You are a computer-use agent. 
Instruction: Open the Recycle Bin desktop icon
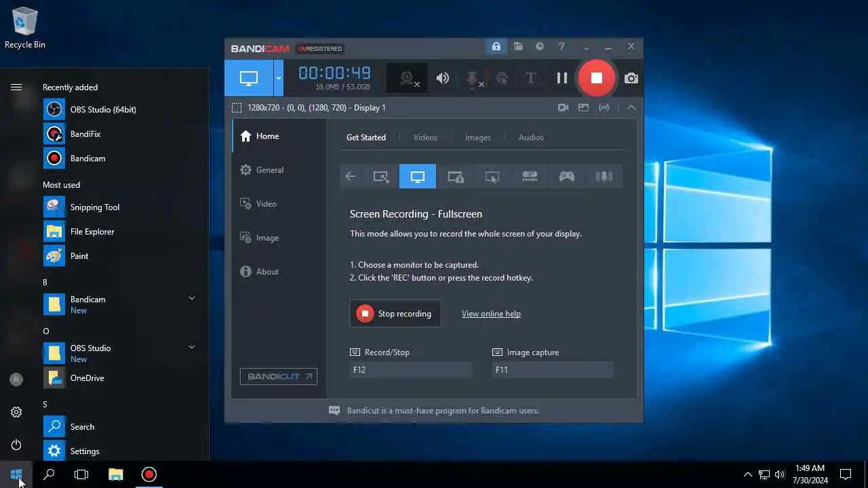pos(25,28)
